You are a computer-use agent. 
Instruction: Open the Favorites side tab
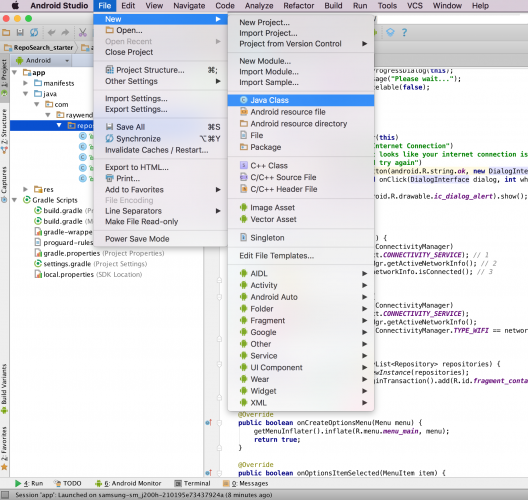pyautogui.click(x=4, y=447)
